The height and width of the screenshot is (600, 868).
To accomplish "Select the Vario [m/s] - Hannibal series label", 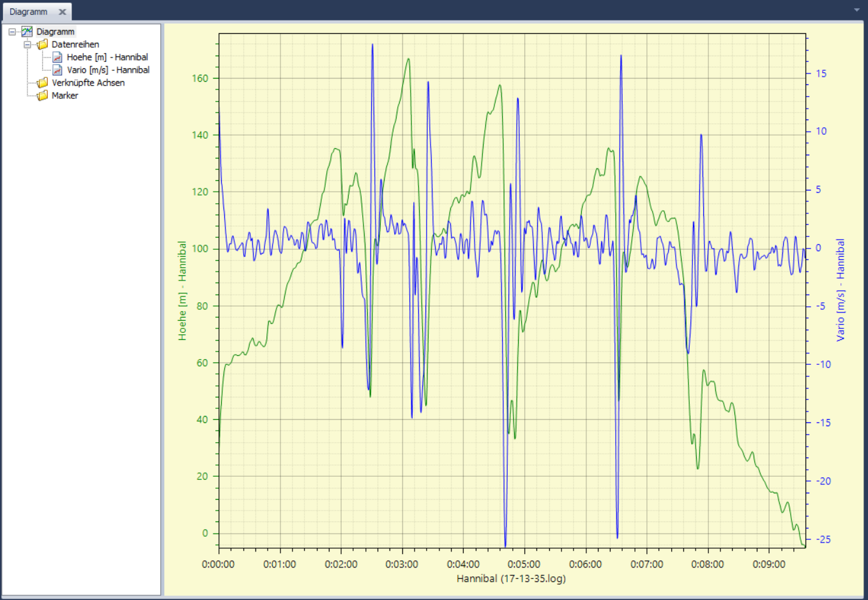I will (x=108, y=70).
